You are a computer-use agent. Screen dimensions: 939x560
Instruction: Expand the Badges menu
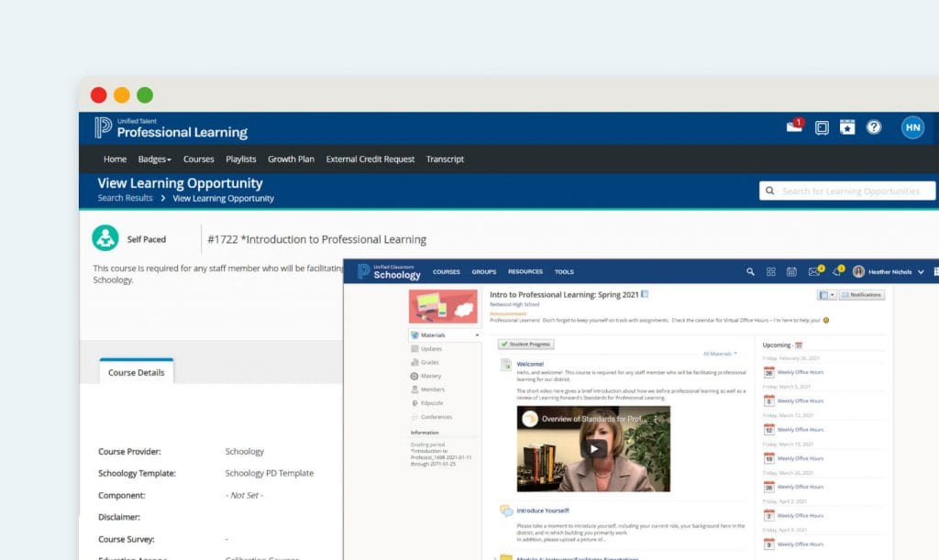(155, 159)
